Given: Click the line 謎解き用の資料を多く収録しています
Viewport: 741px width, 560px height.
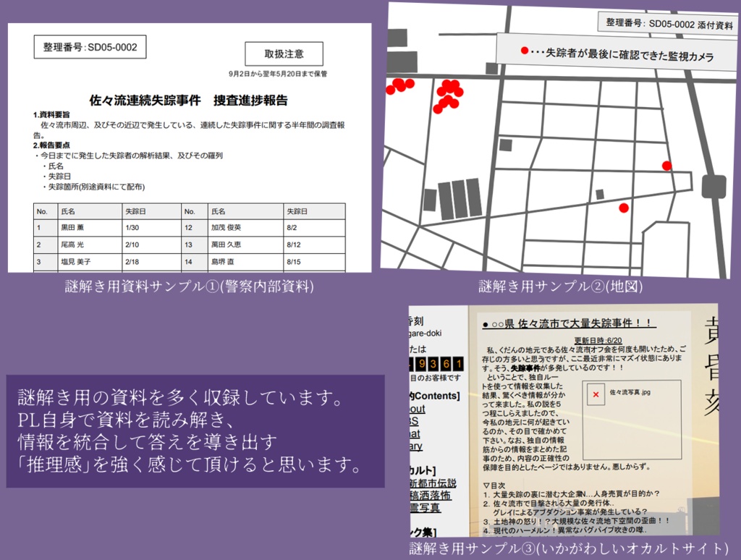Looking at the screenshot, I should click(179, 397).
